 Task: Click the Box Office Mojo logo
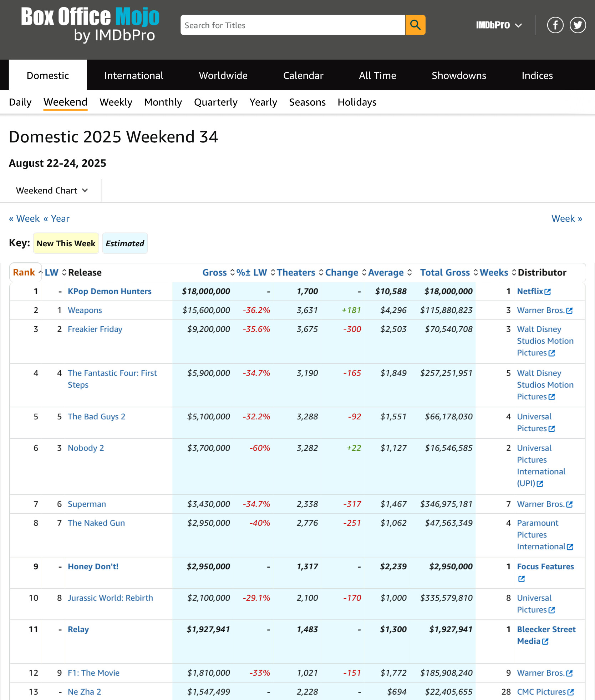point(90,25)
